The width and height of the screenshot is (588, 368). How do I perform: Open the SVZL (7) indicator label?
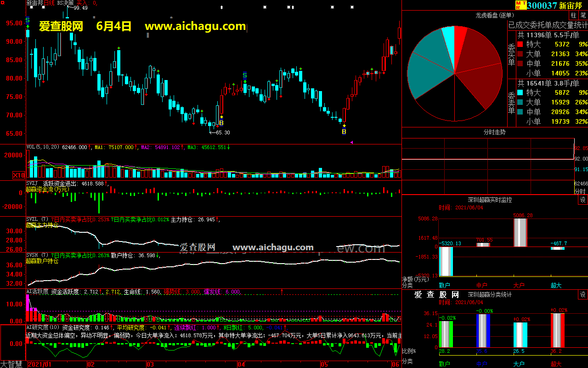point(37,219)
